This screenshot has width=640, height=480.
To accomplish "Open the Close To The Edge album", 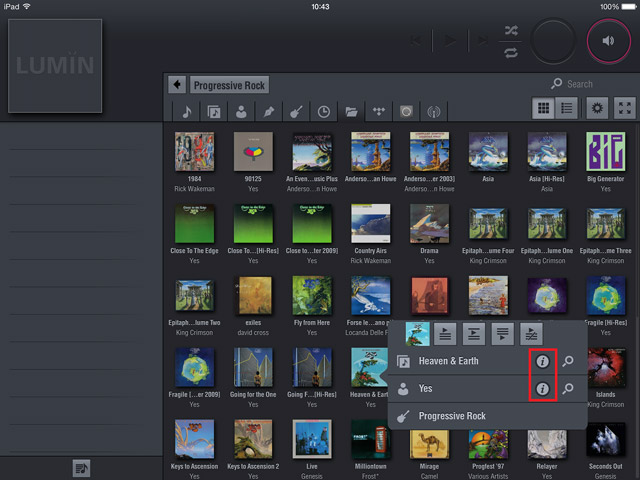I will click(194, 224).
